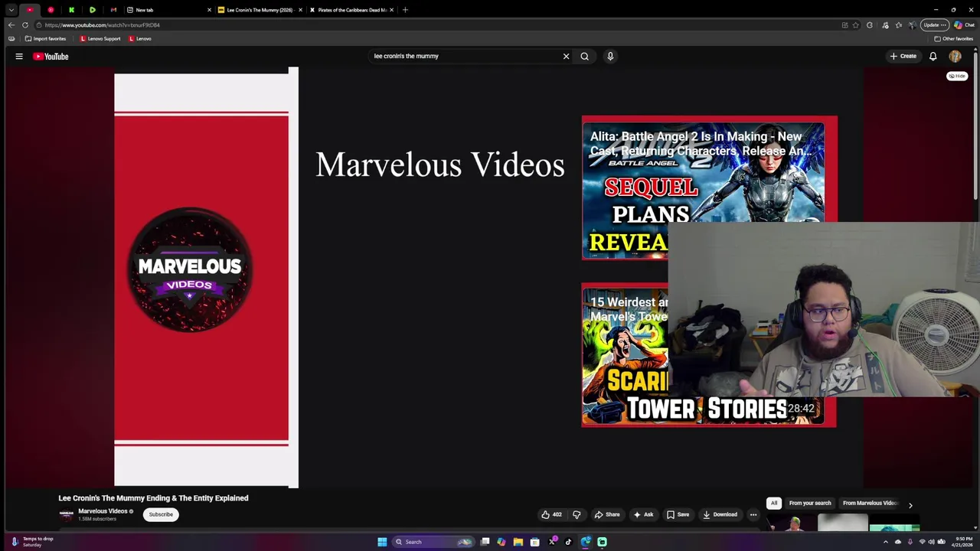Image resolution: width=980 pixels, height=551 pixels.
Task: Open the taskbar clock and date
Action: (x=963, y=542)
